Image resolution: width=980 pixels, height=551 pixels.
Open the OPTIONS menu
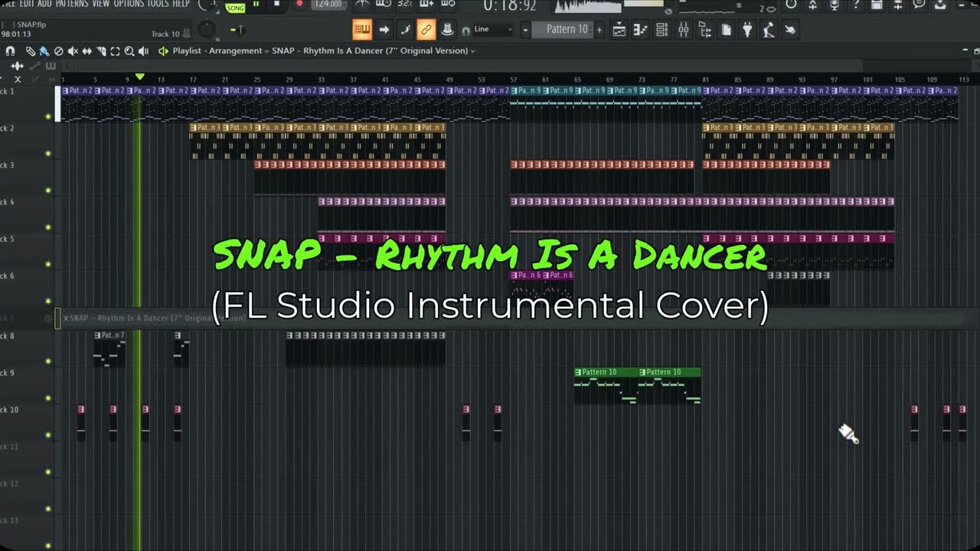click(x=129, y=4)
